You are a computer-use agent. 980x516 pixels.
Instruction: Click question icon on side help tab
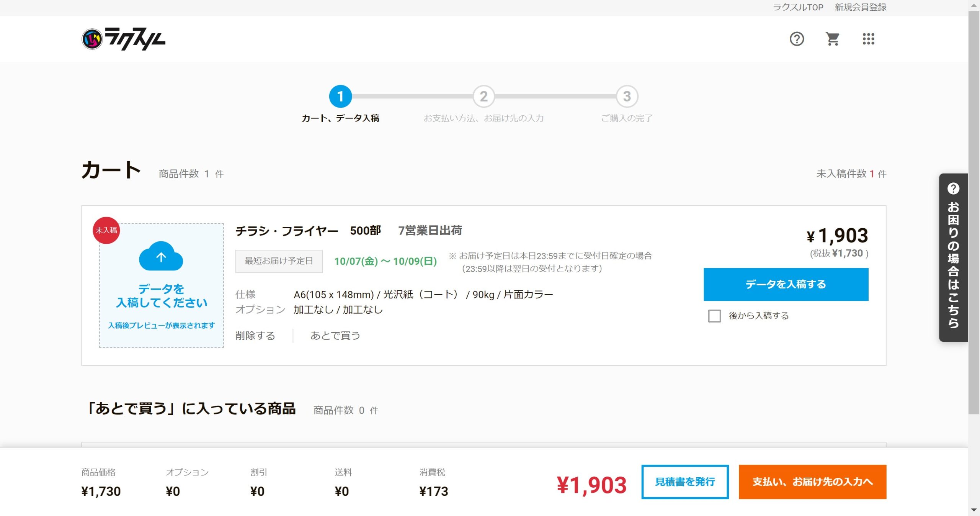[953, 188]
